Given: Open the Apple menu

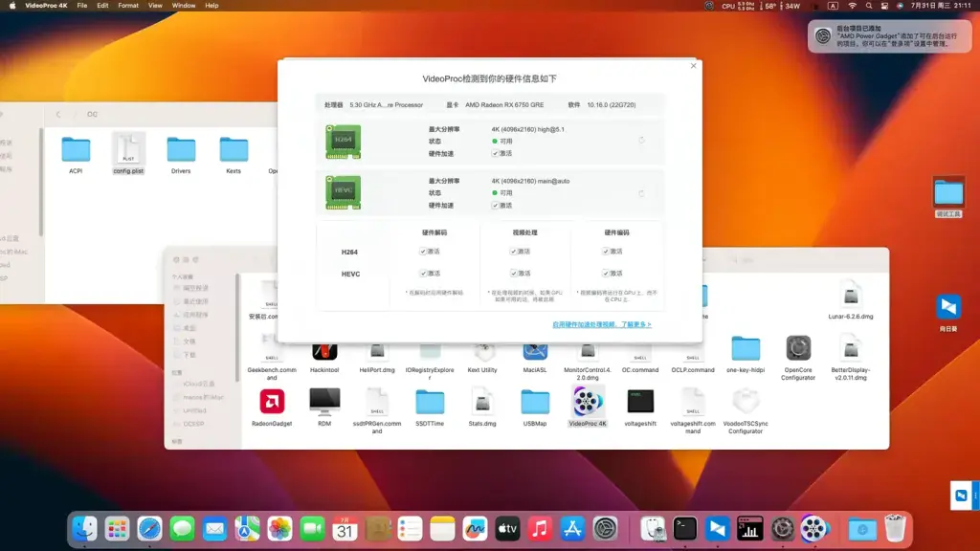Looking at the screenshot, I should pyautogui.click(x=11, y=6).
